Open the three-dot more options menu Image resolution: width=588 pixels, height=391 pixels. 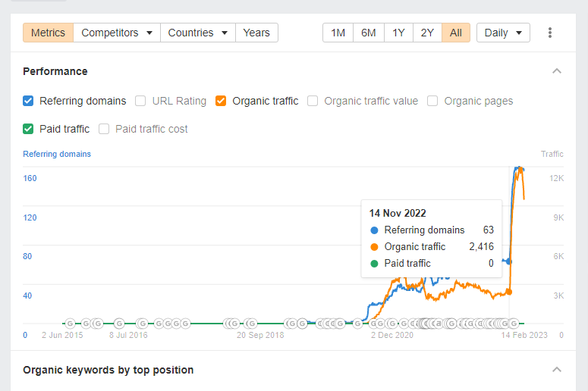point(550,33)
